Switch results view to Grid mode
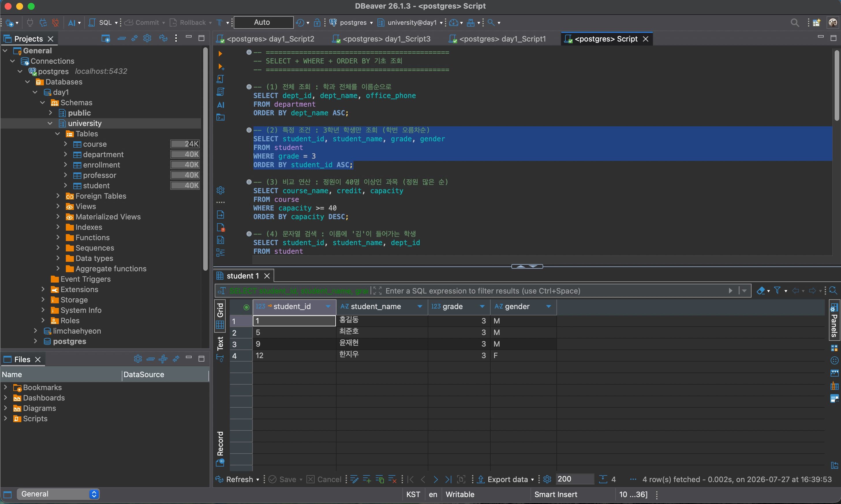The width and height of the screenshot is (841, 504). (x=220, y=315)
